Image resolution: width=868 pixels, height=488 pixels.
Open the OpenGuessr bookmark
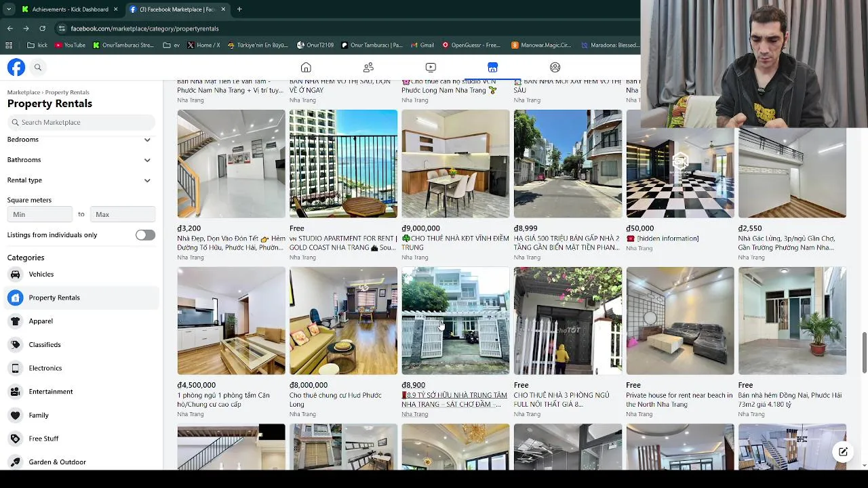click(x=471, y=45)
